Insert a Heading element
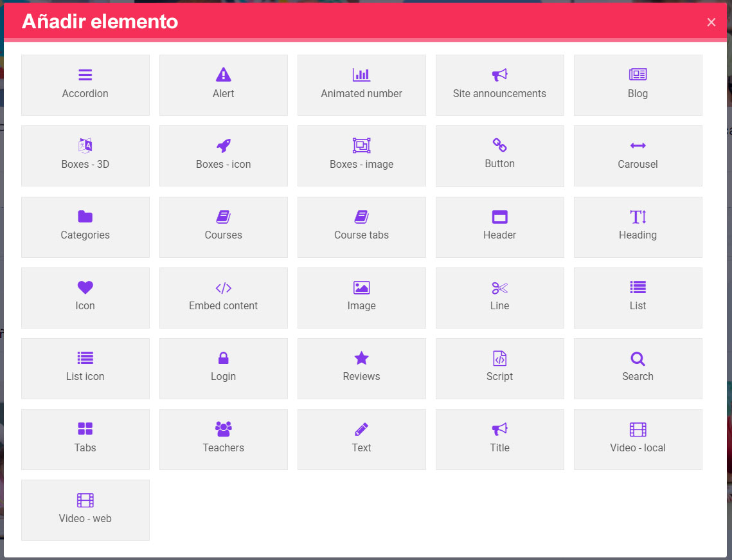732x560 pixels. coord(638,227)
